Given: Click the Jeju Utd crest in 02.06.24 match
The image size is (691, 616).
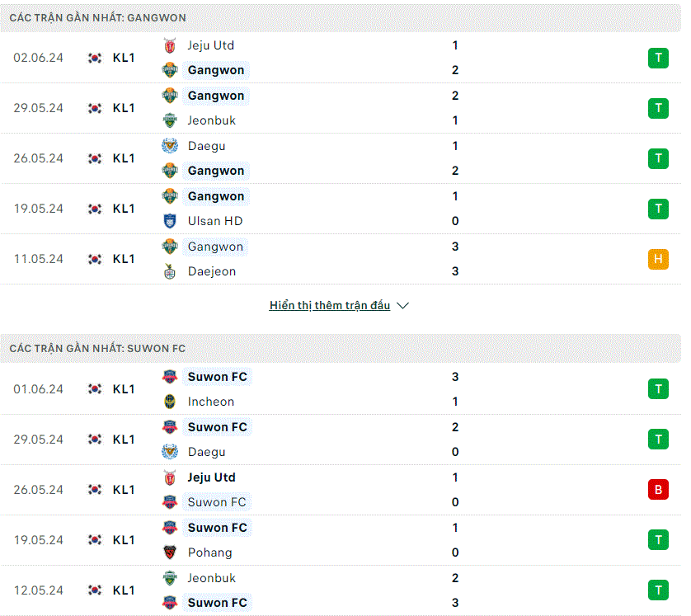Looking at the screenshot, I should coord(170,45).
